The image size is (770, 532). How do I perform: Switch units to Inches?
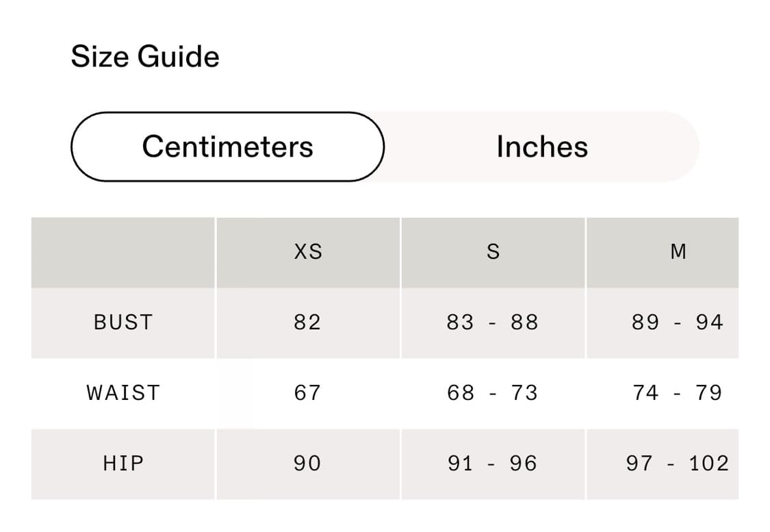[541, 147]
